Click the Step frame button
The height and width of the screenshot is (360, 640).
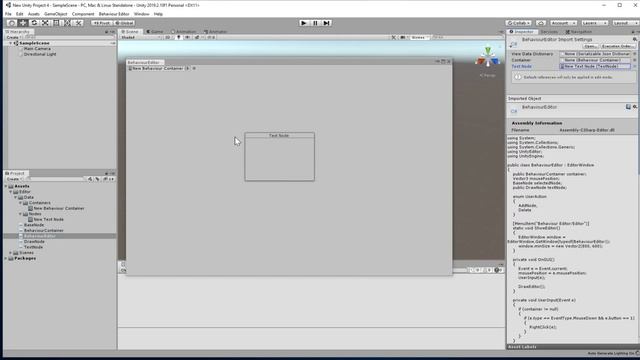327,23
